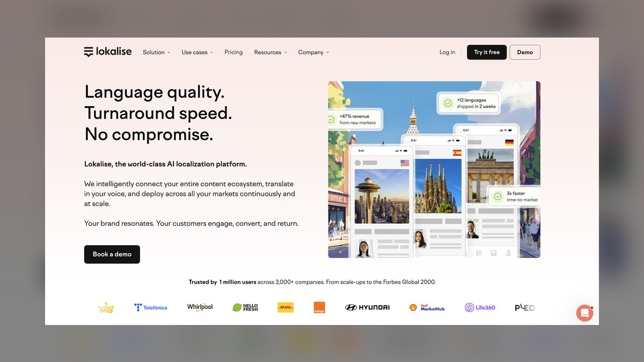The height and width of the screenshot is (362, 644).
Task: Click the 'Trusted by 1 million users' text
Action: coord(222,282)
